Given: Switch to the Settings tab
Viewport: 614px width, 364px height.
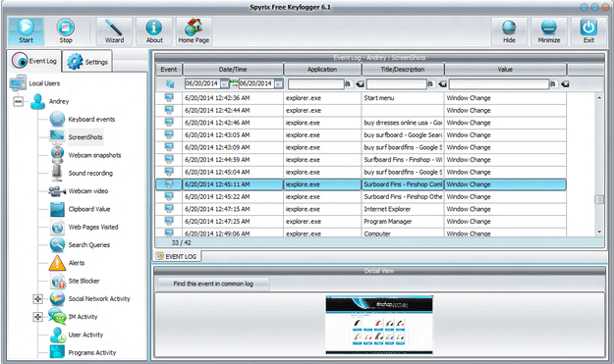Looking at the screenshot, I should [x=87, y=62].
